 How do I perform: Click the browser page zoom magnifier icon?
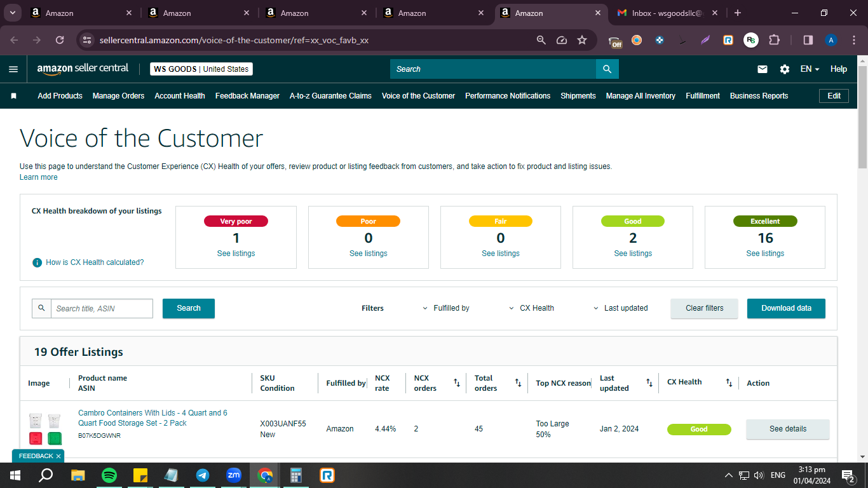point(541,40)
